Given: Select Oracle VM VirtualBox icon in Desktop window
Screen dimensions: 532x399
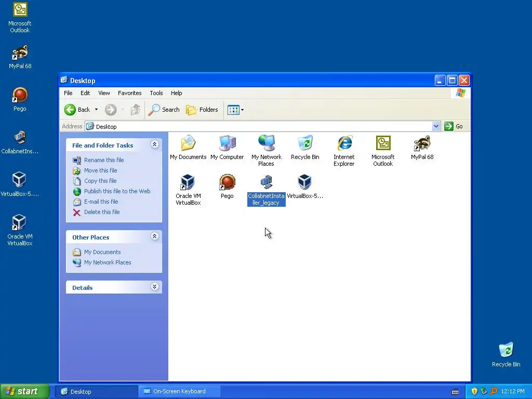Looking at the screenshot, I should pos(188,190).
